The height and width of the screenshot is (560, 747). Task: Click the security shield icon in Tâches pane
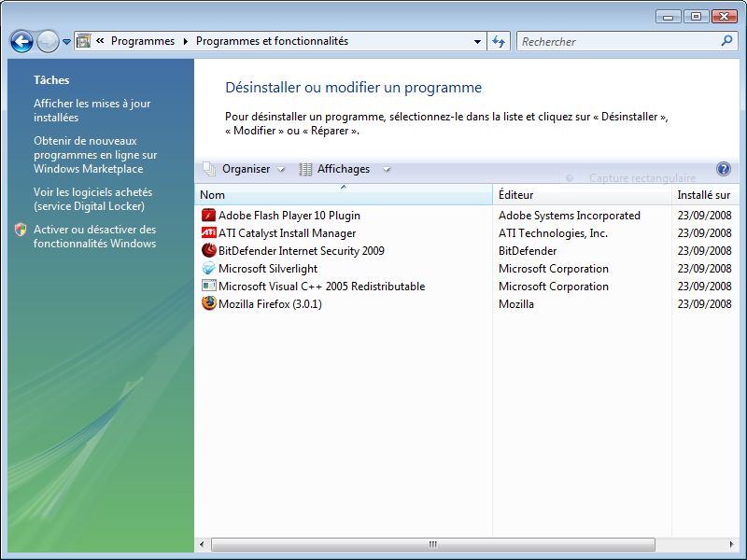(x=21, y=230)
